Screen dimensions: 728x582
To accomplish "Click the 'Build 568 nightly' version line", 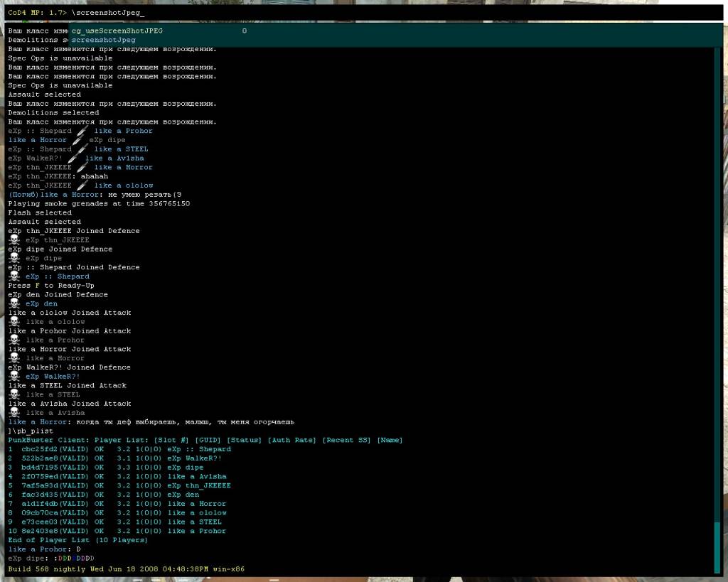I will [127, 569].
